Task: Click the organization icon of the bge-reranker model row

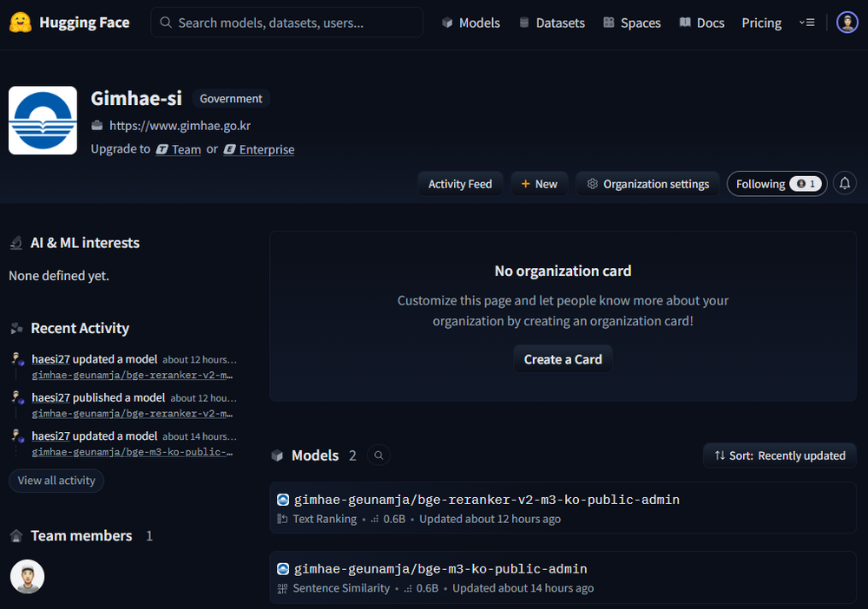Action: pyautogui.click(x=283, y=500)
